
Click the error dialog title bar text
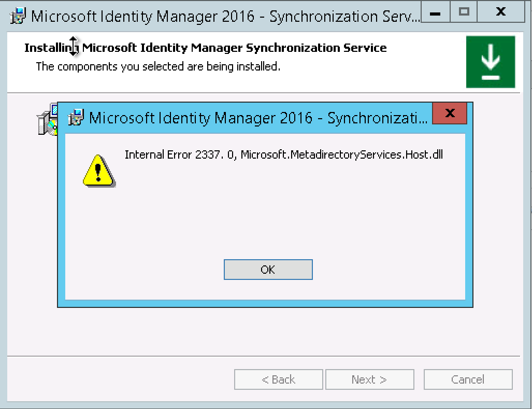(258, 118)
